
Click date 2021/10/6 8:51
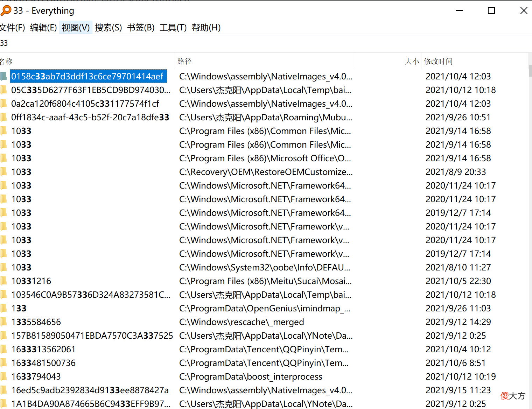tap(455, 363)
